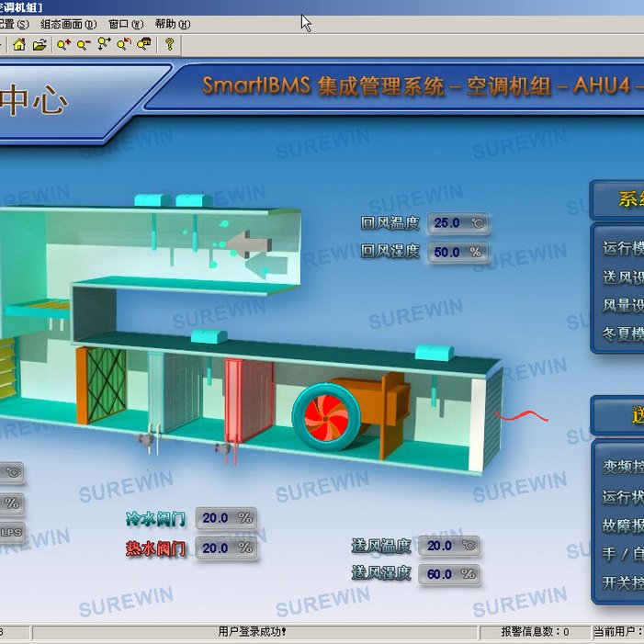The width and height of the screenshot is (644, 644).
Task: Click the 报警信息数: 0 status entry
Action: tap(536, 632)
